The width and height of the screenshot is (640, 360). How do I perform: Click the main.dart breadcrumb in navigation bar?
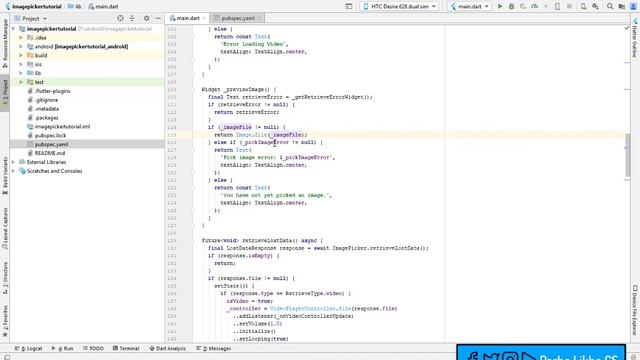103,7
